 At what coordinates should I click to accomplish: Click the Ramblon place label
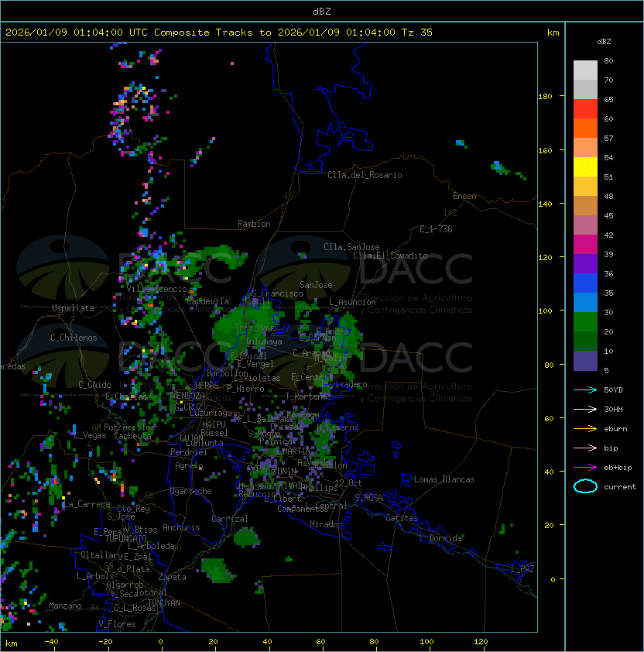coord(254,224)
